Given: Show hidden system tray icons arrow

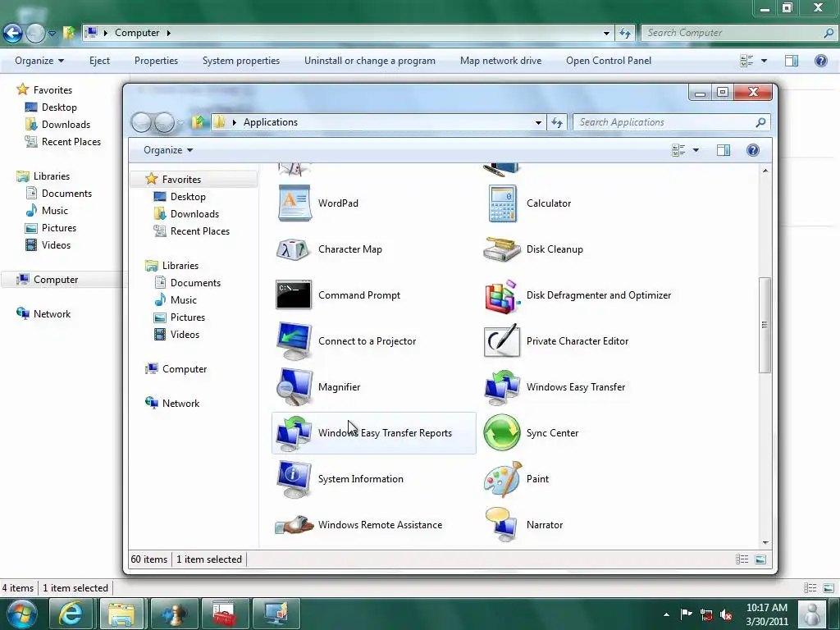Looking at the screenshot, I should click(666, 614).
